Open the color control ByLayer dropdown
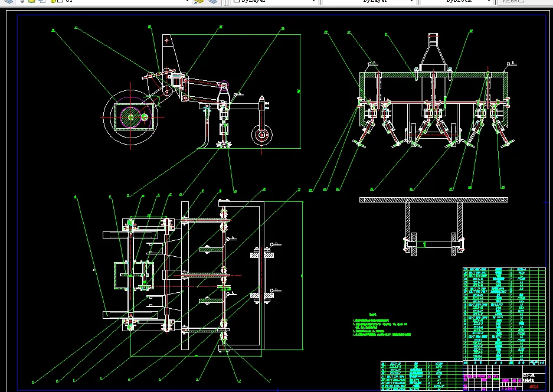The image size is (553, 392). coord(274,1)
